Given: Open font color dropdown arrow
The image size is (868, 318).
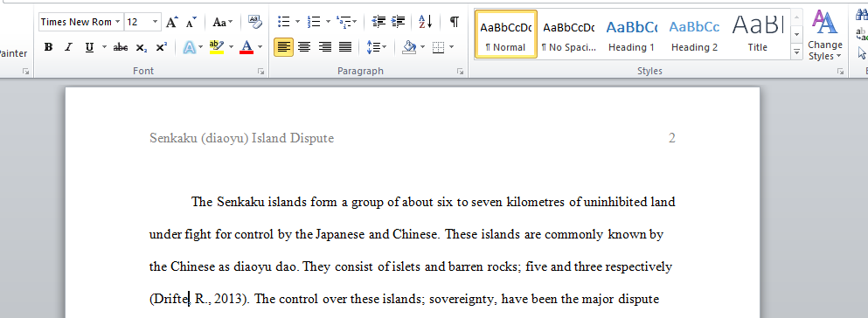Looking at the screenshot, I should point(260,47).
